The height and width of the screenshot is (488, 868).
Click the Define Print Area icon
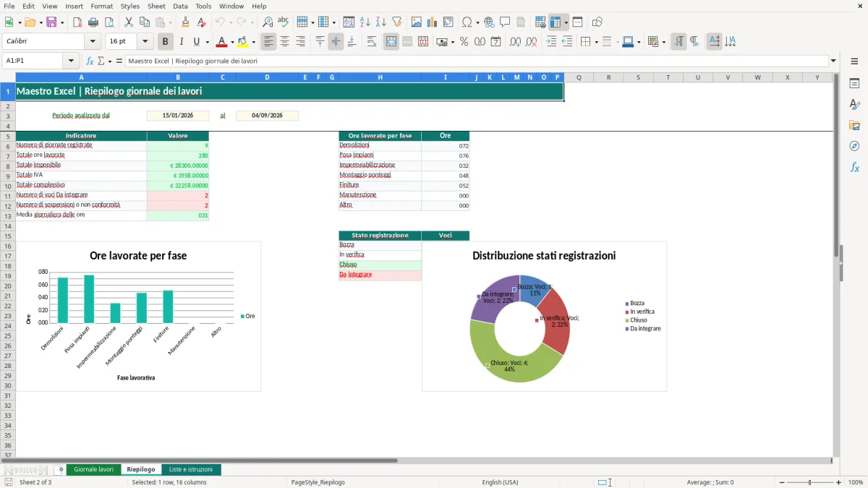coord(540,22)
